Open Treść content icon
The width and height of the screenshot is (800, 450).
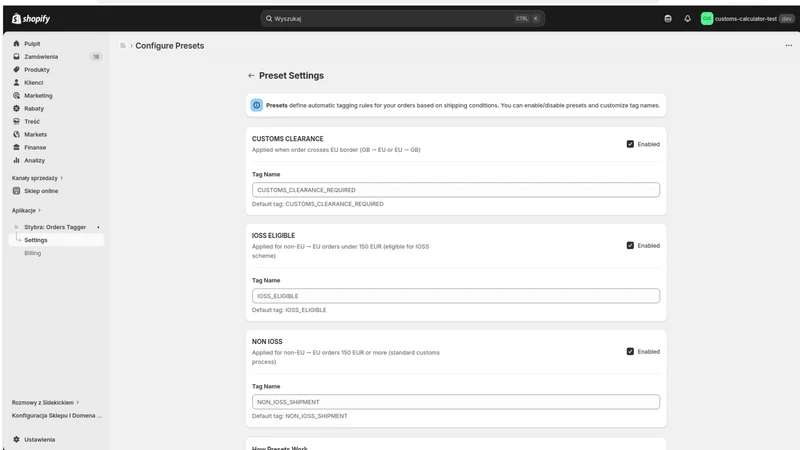(x=16, y=121)
